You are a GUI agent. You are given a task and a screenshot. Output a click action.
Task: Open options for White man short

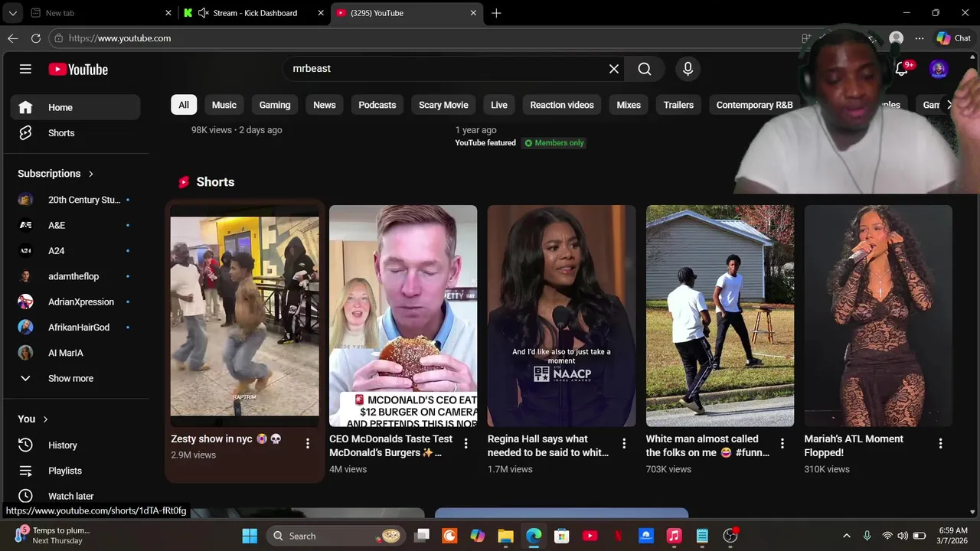(x=782, y=444)
